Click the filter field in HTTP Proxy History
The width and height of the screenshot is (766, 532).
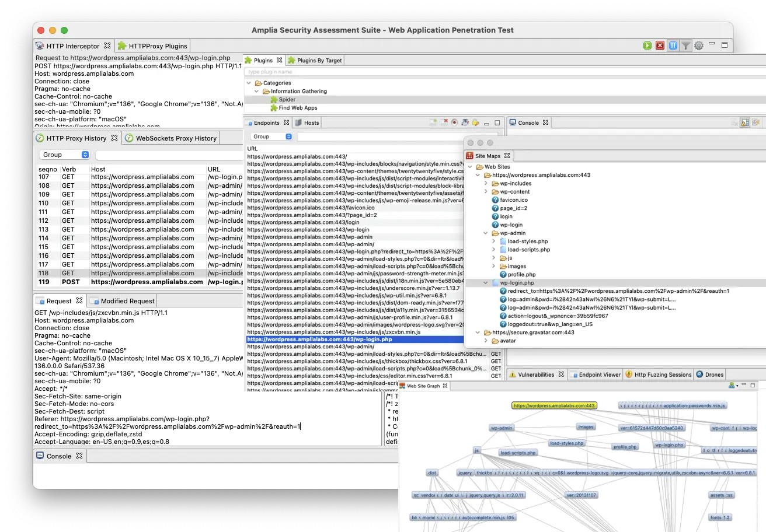(168, 155)
